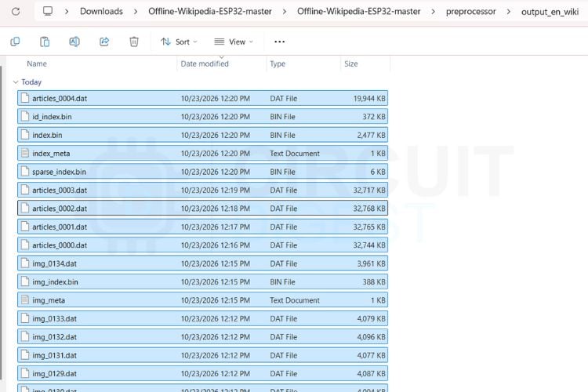Click file icon of sparse_index.bin
This screenshot has width=588, height=392.
(x=25, y=172)
